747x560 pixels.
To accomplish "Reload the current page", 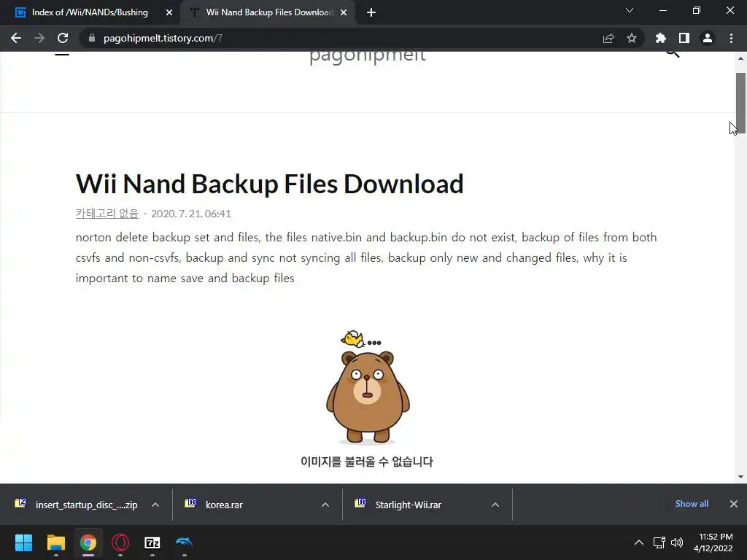I will (x=63, y=38).
